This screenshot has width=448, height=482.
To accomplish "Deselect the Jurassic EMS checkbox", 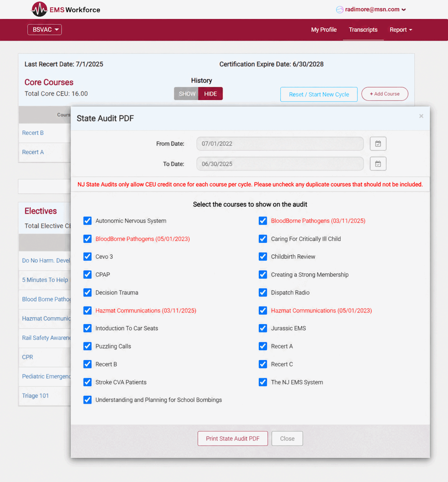I will [x=263, y=328].
